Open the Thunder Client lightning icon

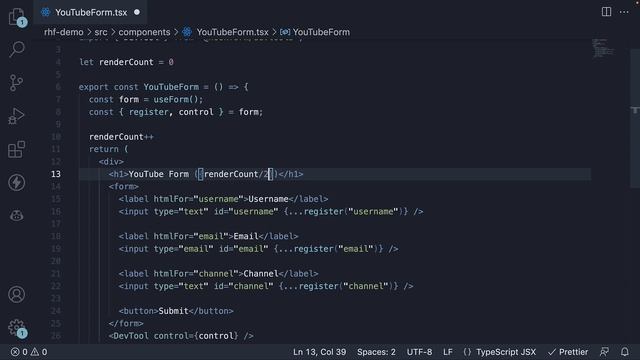point(16,182)
